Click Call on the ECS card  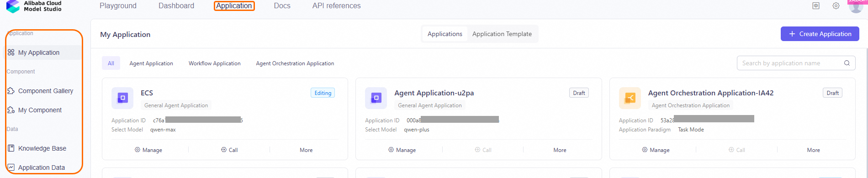(229, 150)
